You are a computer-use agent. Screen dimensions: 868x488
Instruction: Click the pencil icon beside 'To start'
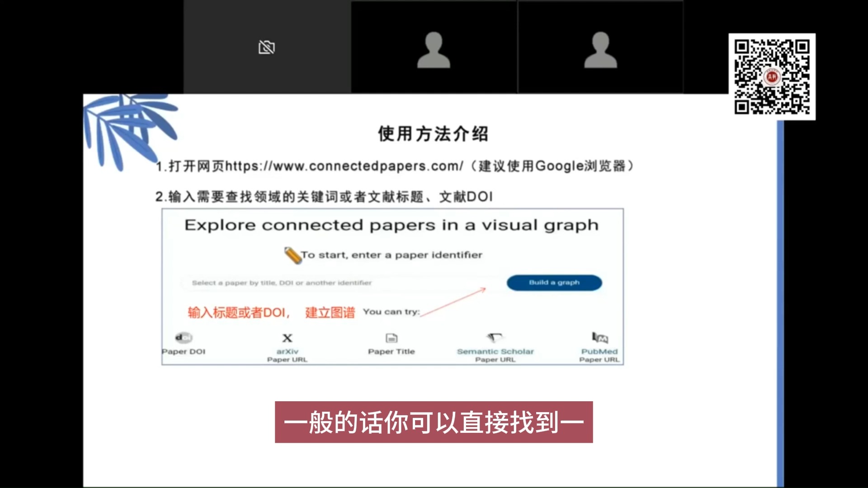pos(292,255)
